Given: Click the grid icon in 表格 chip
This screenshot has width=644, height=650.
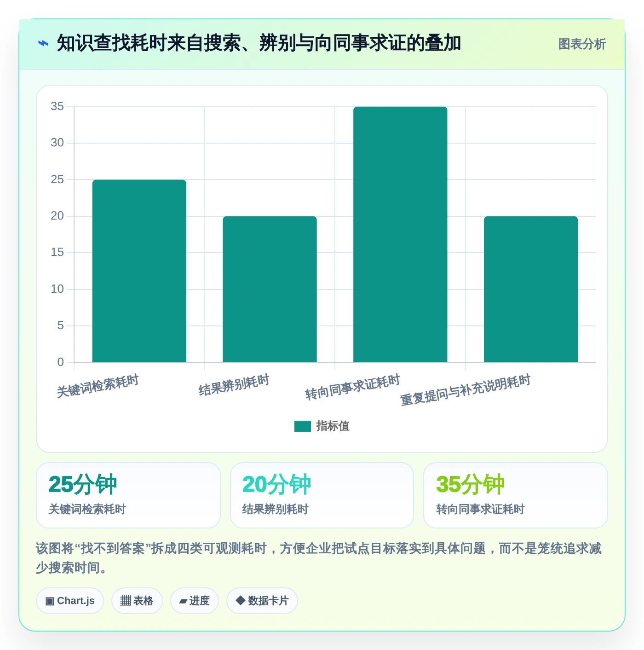Looking at the screenshot, I should 126,601.
